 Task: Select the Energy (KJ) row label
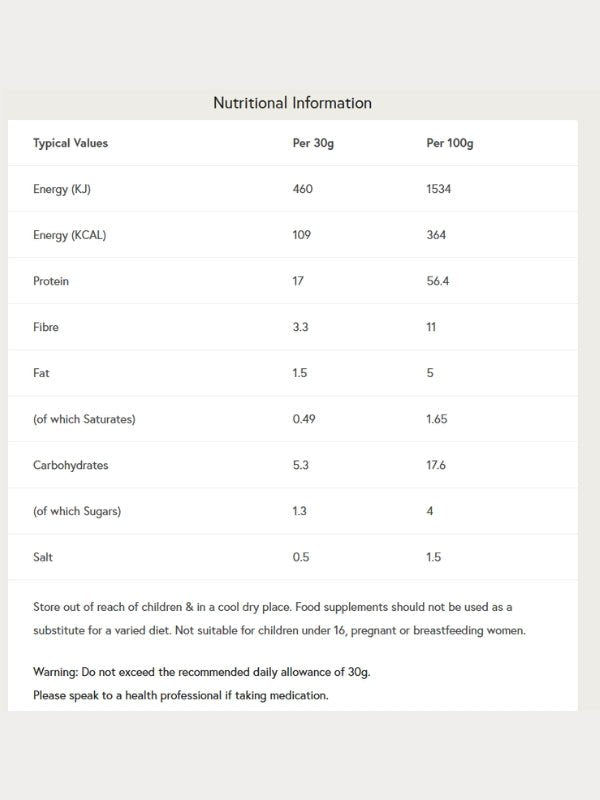pos(62,189)
